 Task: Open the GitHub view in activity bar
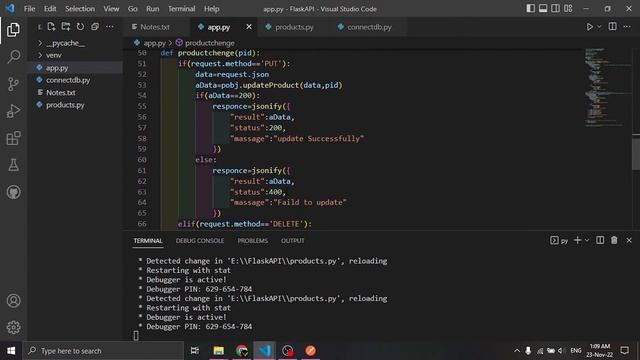pos(13,192)
